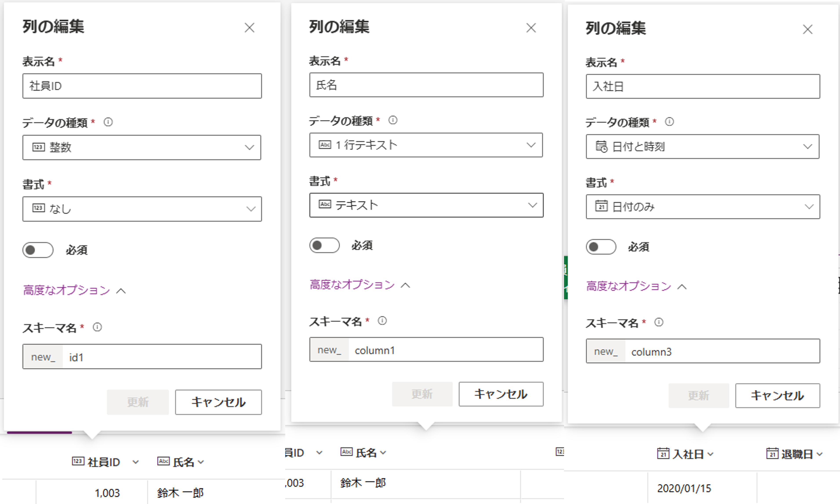Open the 日付と時刻 data type dropdown
The height and width of the screenshot is (504, 840).
pyautogui.click(x=703, y=146)
